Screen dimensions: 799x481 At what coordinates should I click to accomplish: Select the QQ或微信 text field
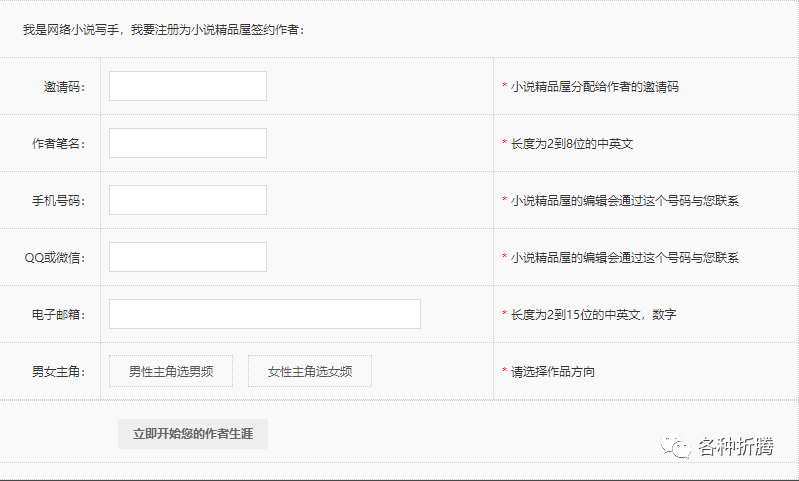[188, 257]
